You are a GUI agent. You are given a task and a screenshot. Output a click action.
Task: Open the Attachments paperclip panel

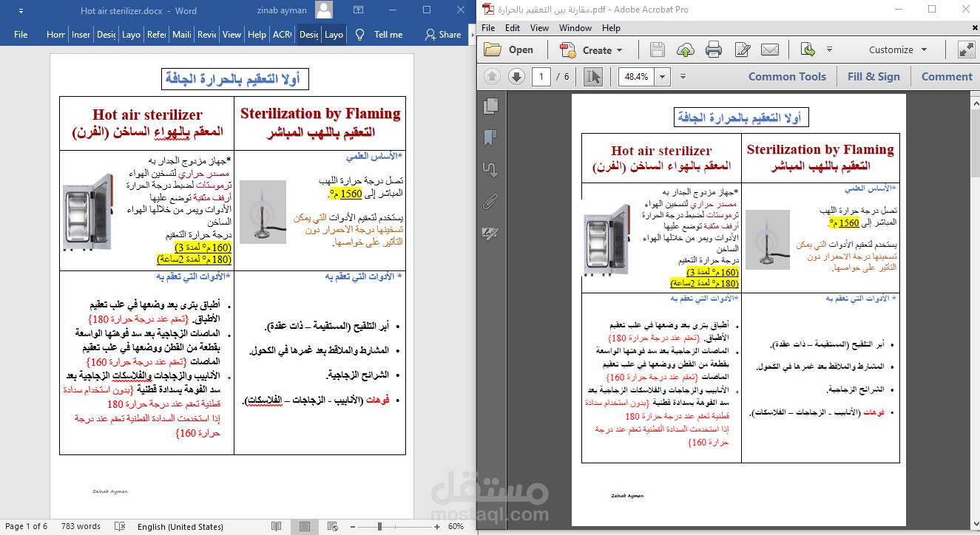pyautogui.click(x=490, y=200)
